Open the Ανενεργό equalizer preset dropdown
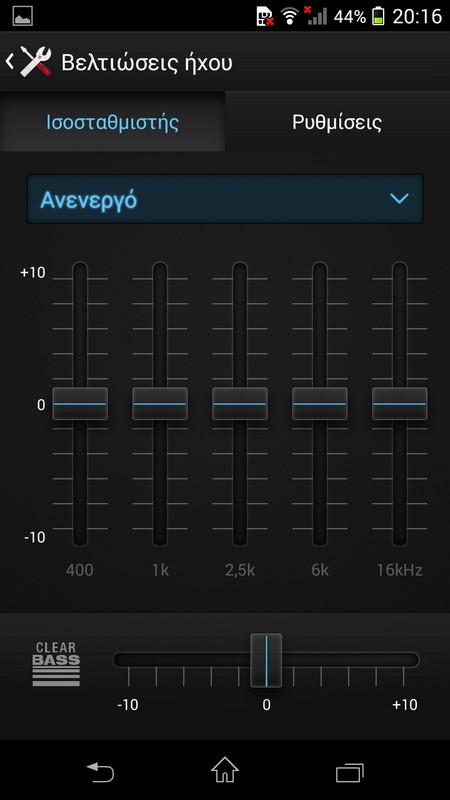Screen dimensions: 450x800 225,199
